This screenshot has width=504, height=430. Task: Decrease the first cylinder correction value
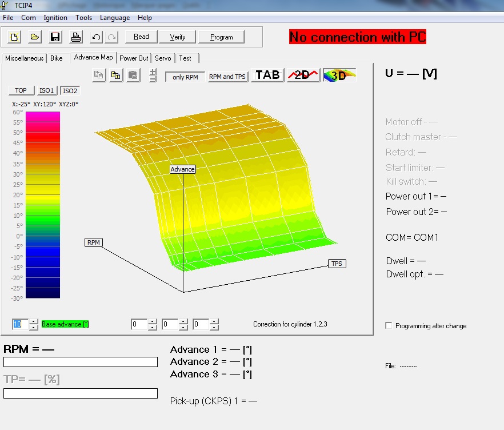click(152, 328)
